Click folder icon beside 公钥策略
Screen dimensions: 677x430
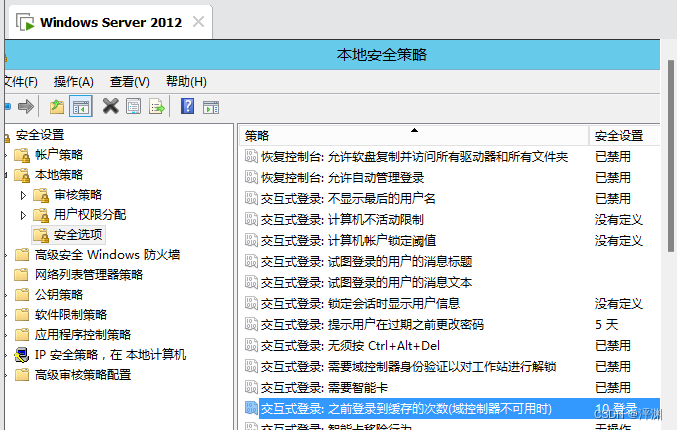click(22, 295)
